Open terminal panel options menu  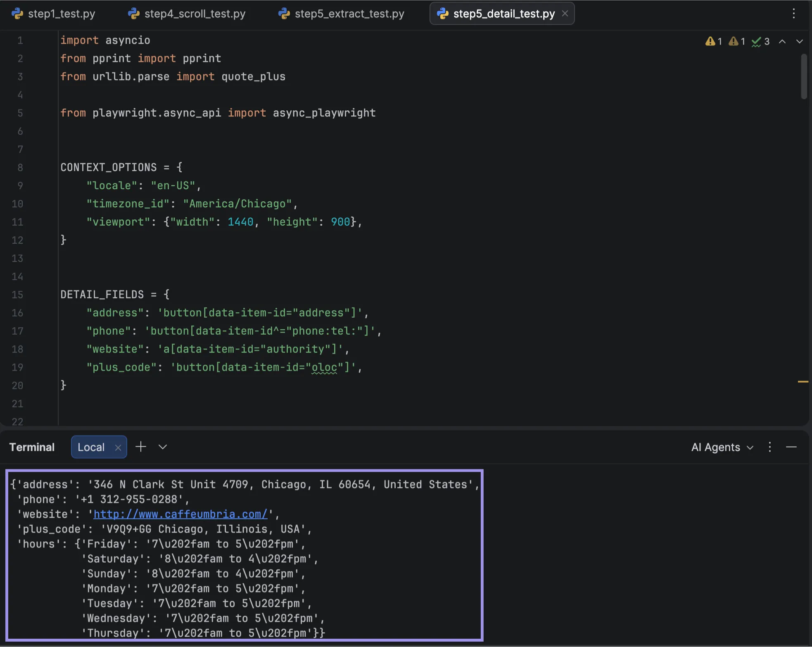tap(769, 447)
